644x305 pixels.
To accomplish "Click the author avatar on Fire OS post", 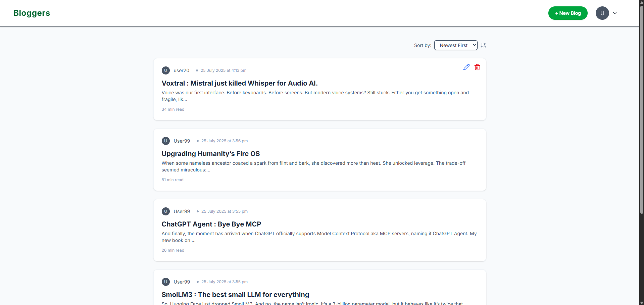I will coord(166,141).
